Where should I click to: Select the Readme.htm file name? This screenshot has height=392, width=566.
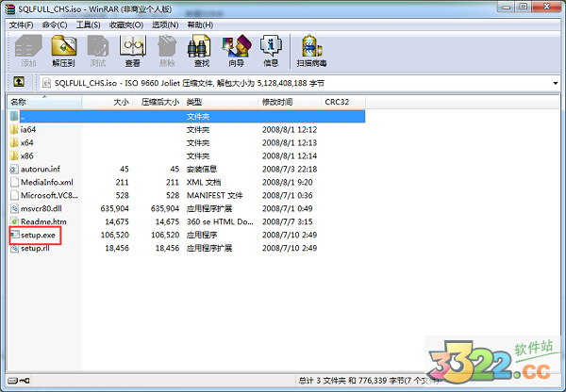tap(43, 221)
